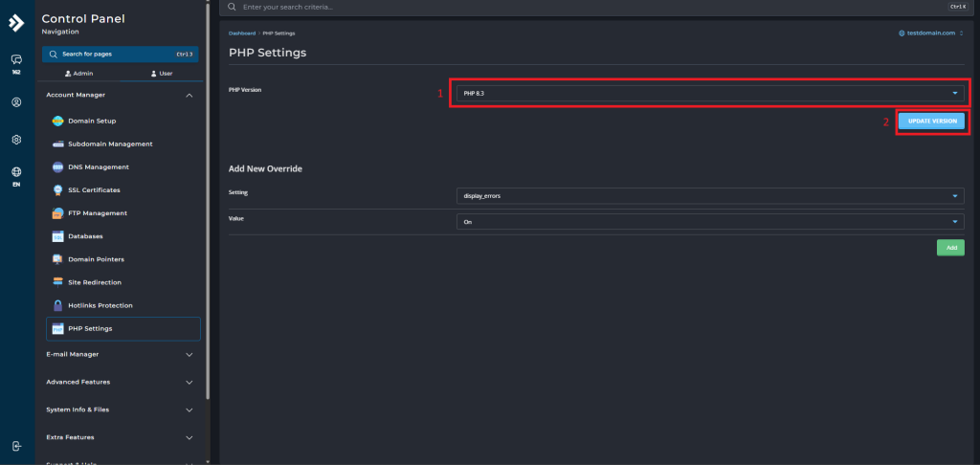Open the Value dropdown showing On
The width and height of the screenshot is (980, 465).
coord(710,221)
